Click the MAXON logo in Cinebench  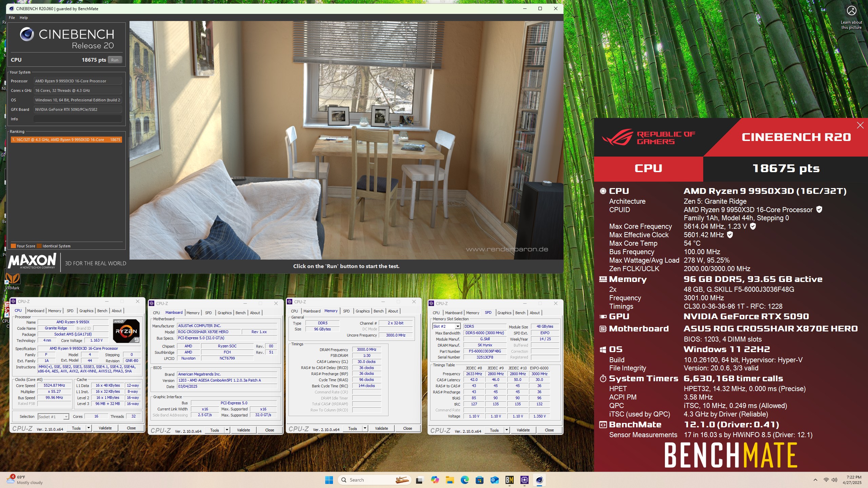click(x=32, y=261)
